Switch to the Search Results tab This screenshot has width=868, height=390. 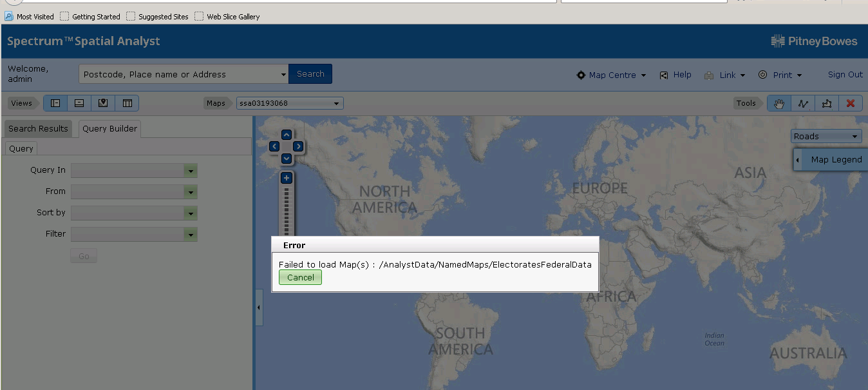38,128
